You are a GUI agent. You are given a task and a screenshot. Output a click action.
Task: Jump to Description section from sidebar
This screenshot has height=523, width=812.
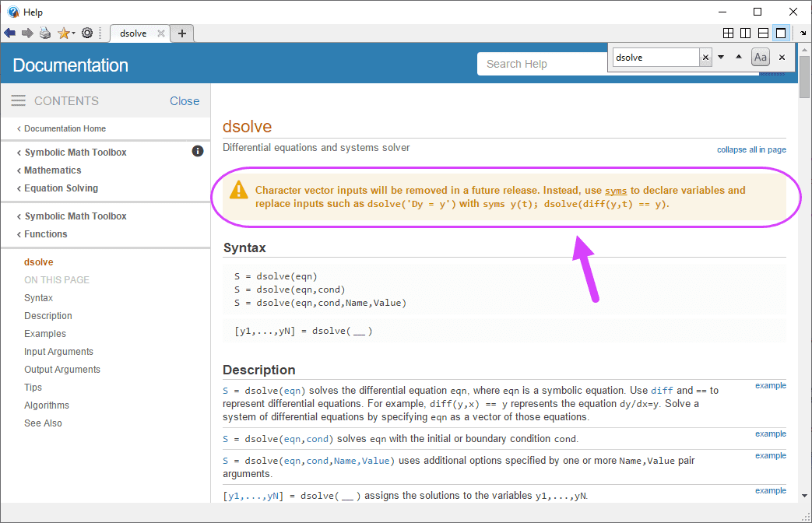point(48,316)
